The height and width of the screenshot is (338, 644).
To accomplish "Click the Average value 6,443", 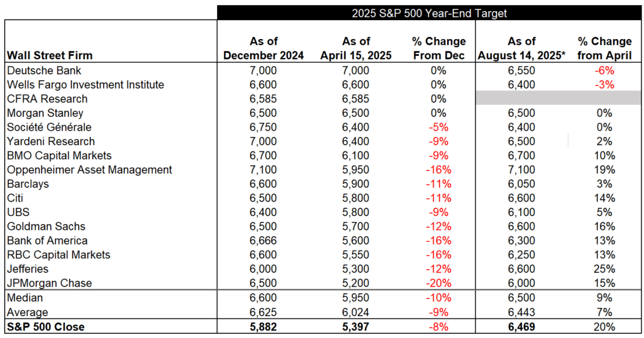I will (x=522, y=312).
